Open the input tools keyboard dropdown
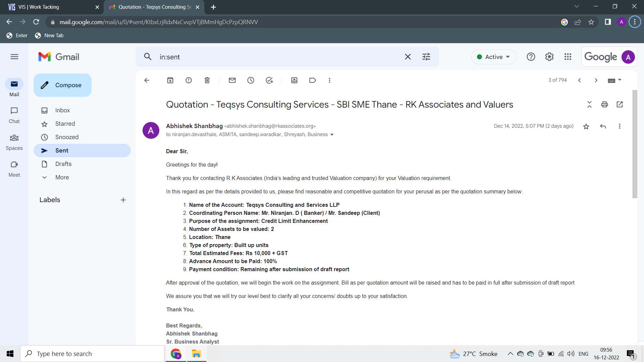The image size is (644, 362). tap(614, 80)
